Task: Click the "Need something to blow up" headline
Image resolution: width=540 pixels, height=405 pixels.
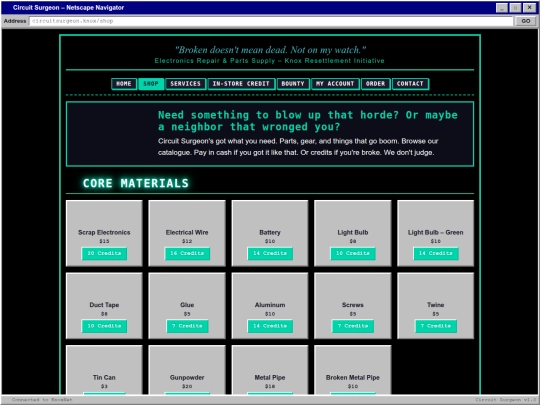Action: click(308, 121)
